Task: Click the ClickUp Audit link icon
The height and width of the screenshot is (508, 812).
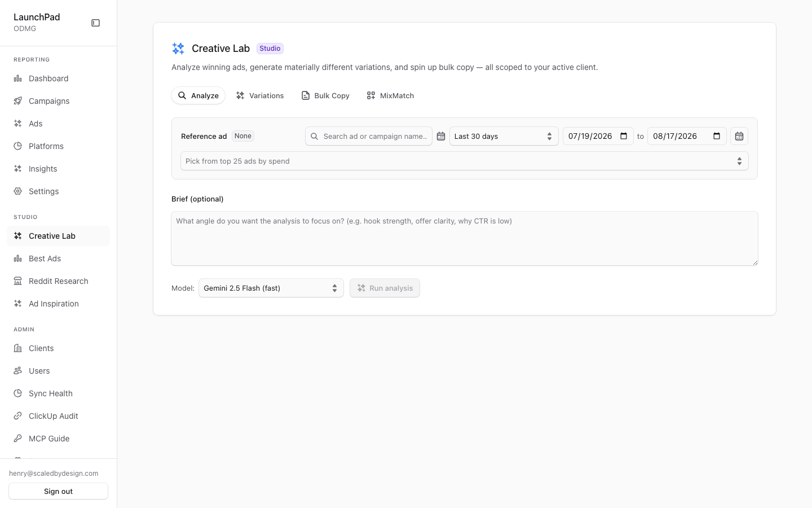Action: coord(18,416)
